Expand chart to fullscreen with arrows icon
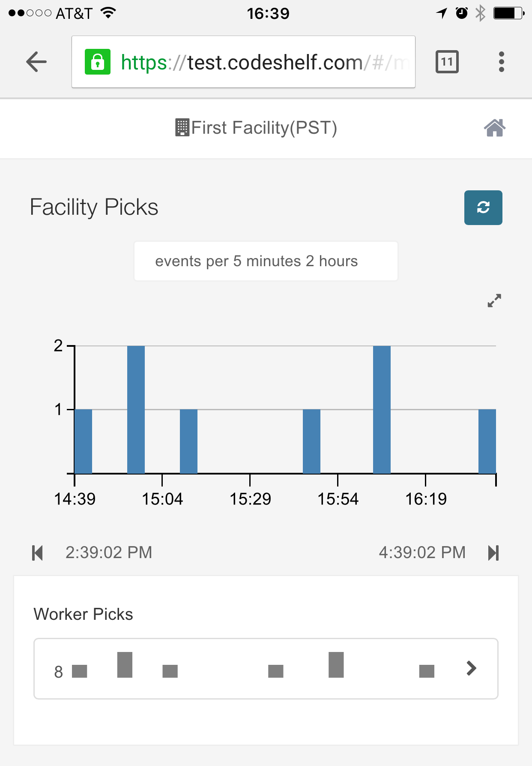This screenshot has width=532, height=766. [494, 300]
